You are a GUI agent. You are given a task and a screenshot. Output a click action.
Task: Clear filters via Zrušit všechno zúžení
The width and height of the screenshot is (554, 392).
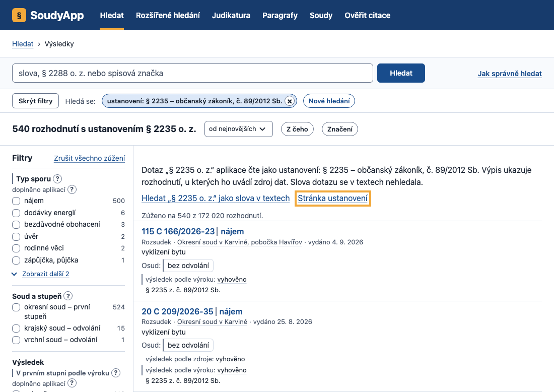click(x=89, y=158)
